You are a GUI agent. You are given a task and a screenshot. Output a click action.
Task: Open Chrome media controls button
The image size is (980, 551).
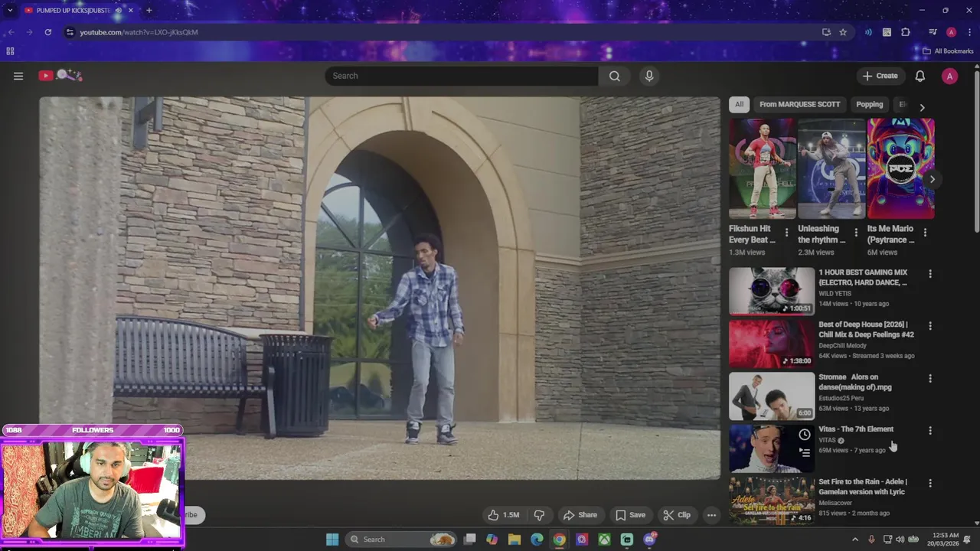point(933,32)
